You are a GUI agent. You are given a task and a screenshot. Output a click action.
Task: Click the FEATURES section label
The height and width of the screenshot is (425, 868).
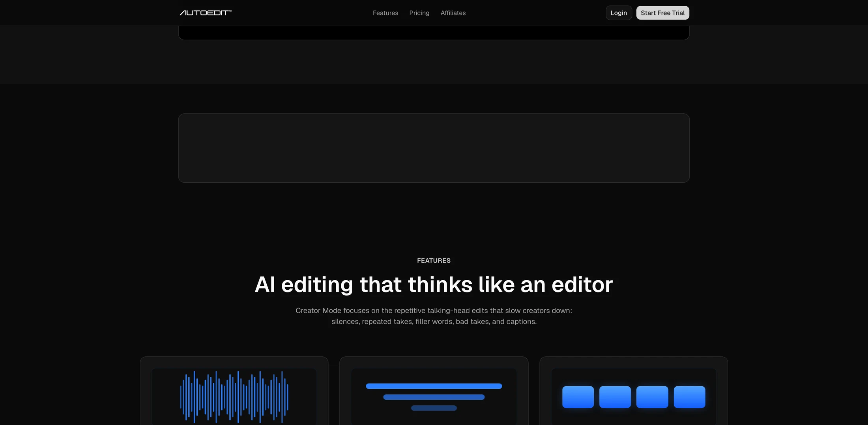tap(434, 261)
